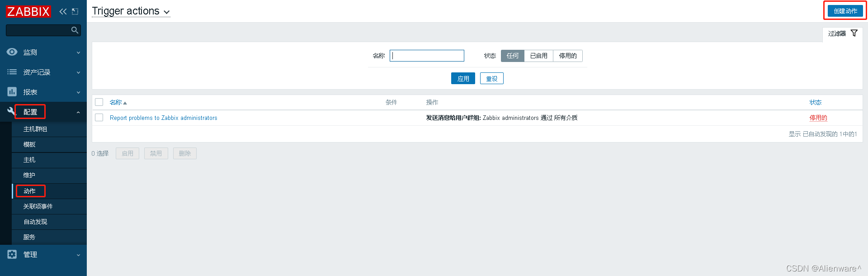
Task: Click the 应用 filter button
Action: (463, 78)
